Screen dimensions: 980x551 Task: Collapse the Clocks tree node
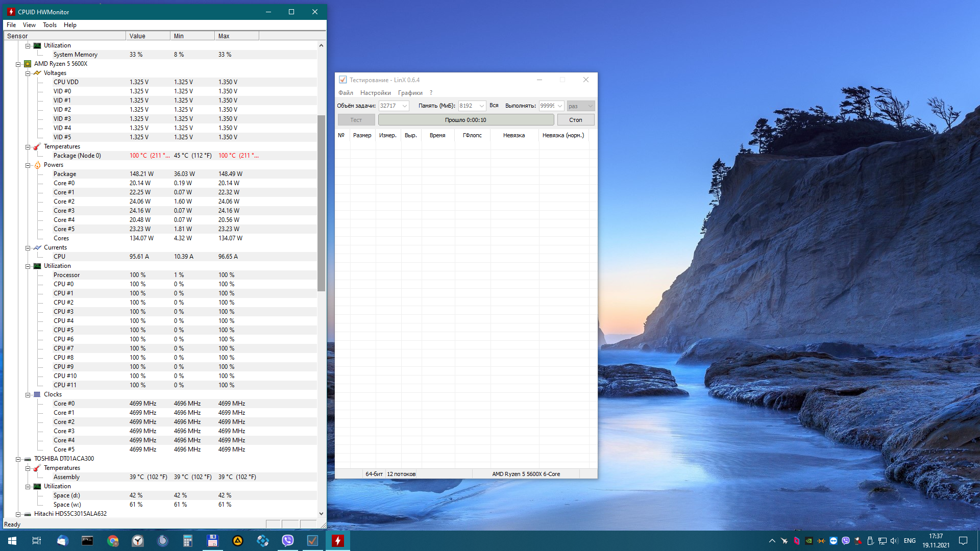[28, 394]
